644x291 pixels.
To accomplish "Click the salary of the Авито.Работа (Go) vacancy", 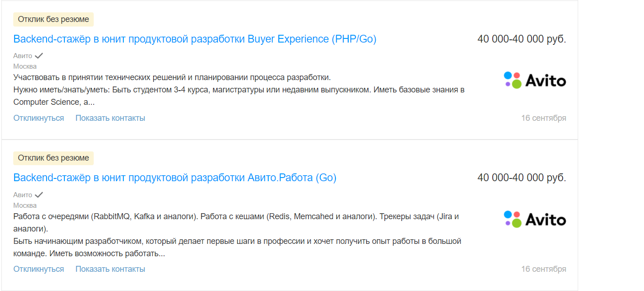I will tap(522, 178).
